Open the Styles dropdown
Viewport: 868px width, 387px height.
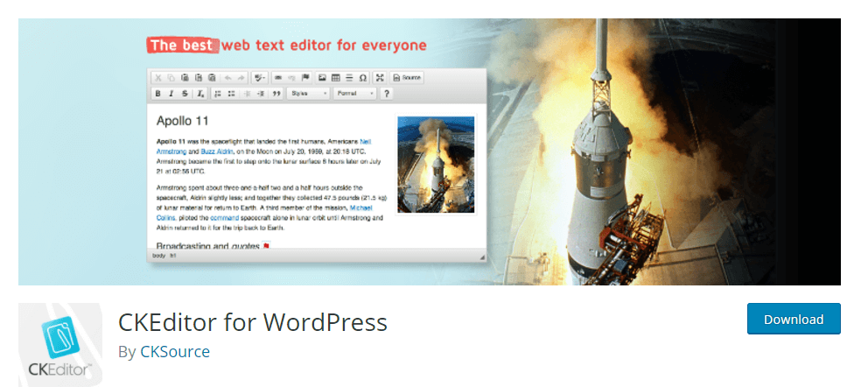coord(308,94)
